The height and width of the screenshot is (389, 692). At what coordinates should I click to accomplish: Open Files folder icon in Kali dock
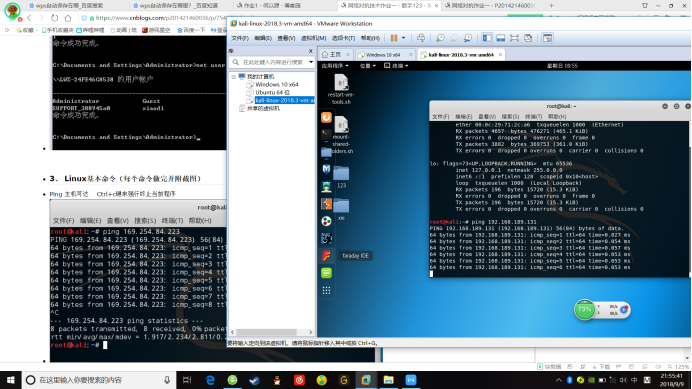point(326,152)
